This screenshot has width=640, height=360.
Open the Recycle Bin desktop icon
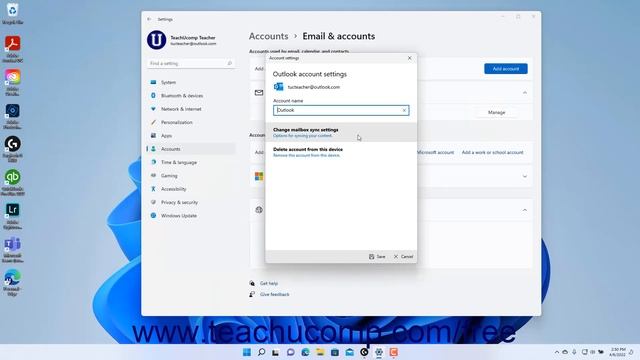click(x=12, y=11)
